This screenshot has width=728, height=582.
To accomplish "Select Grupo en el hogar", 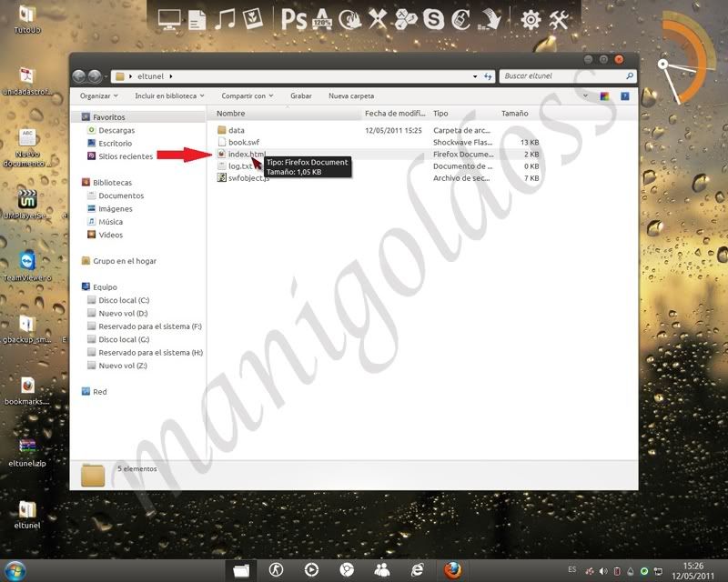I will [125, 261].
